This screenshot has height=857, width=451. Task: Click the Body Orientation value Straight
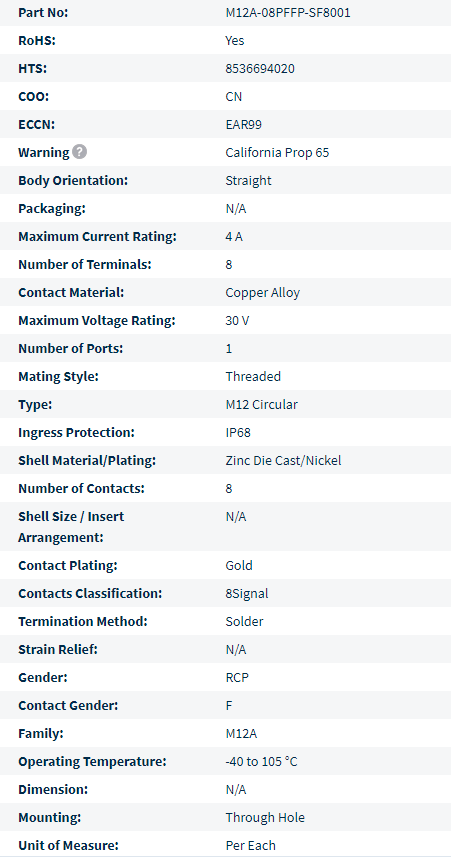(248, 181)
